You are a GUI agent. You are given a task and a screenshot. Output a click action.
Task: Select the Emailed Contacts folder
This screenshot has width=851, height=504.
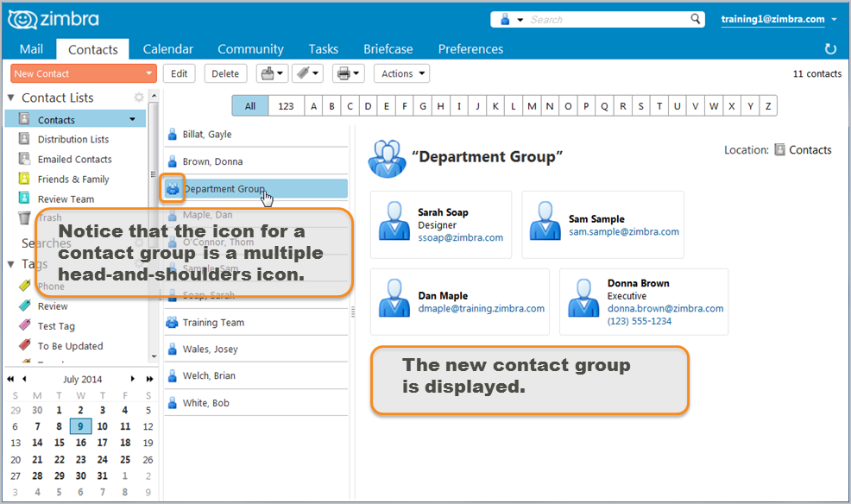(x=75, y=160)
